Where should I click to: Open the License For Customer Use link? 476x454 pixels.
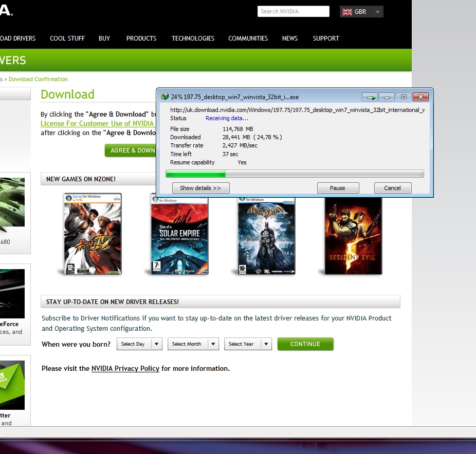(98, 123)
